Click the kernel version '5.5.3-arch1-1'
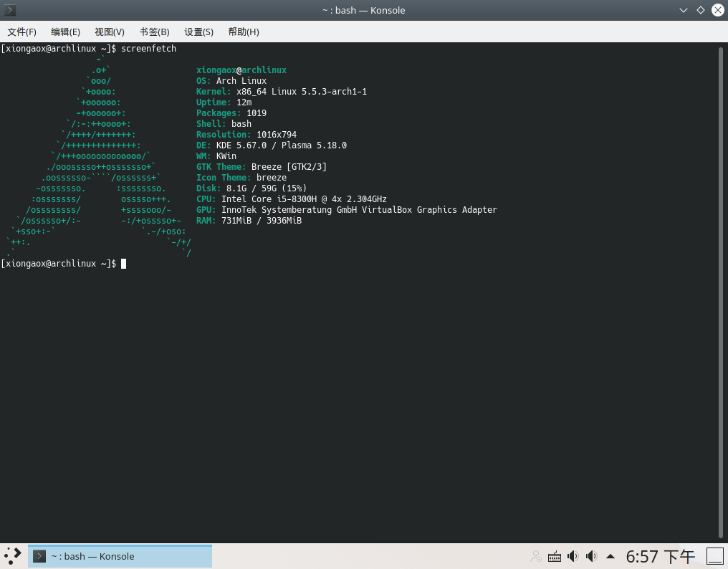The height and width of the screenshot is (569, 728). coord(335,92)
